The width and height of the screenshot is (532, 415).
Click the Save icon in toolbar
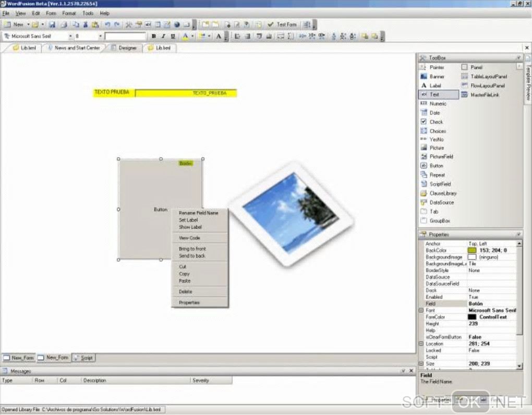tap(52, 25)
